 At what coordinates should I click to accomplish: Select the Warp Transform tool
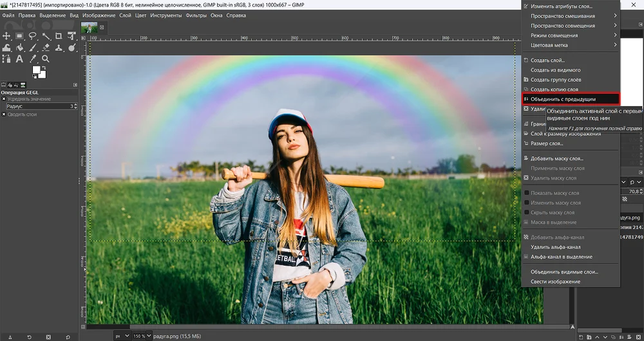(x=6, y=48)
